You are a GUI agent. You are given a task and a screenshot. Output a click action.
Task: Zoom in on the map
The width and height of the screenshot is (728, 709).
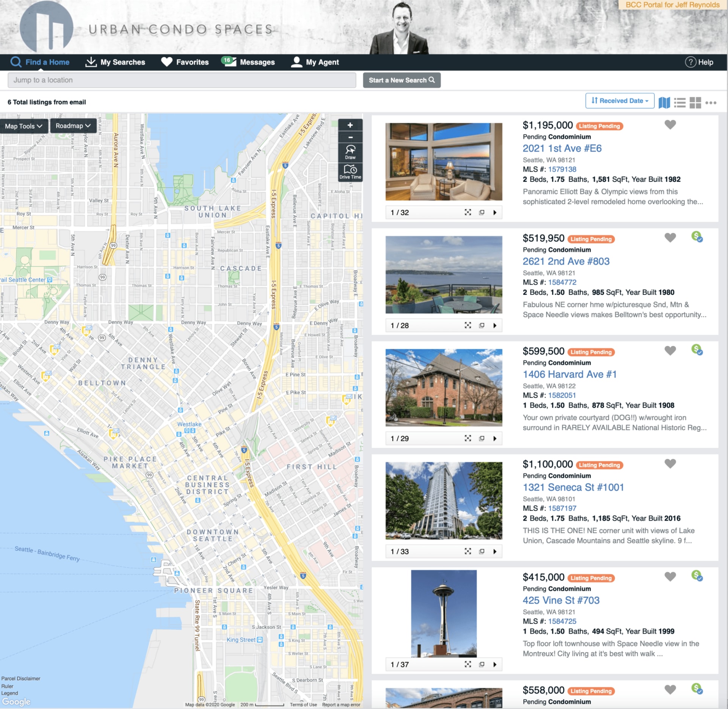[350, 125]
